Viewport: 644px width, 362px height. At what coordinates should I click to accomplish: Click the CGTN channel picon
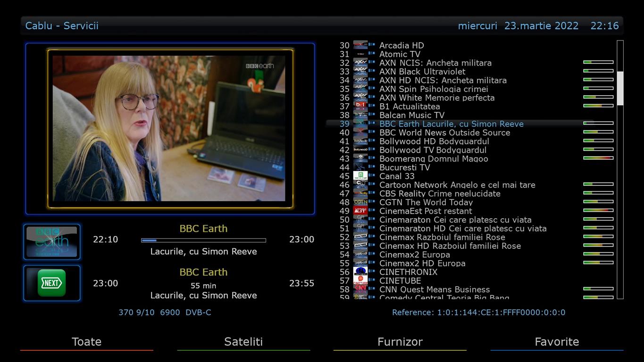pyautogui.click(x=360, y=202)
